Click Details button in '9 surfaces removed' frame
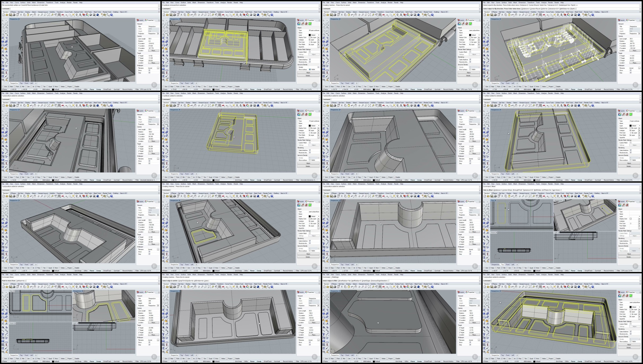This screenshot has height=364, width=643. 308,76
